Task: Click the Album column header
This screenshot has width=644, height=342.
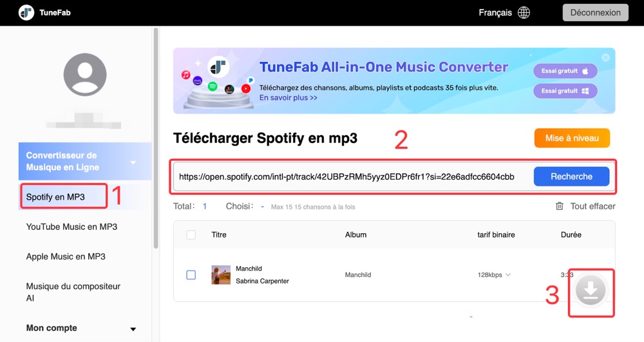Action: pos(355,235)
